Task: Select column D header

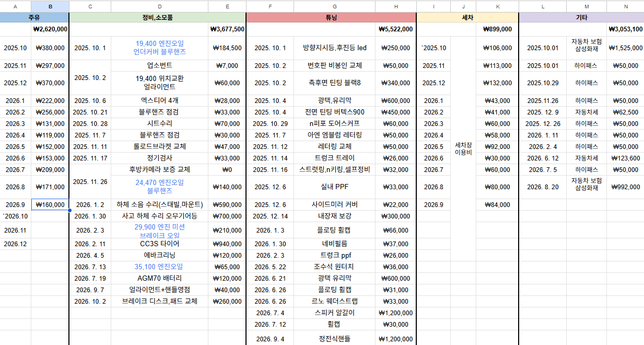Action: coord(159,6)
